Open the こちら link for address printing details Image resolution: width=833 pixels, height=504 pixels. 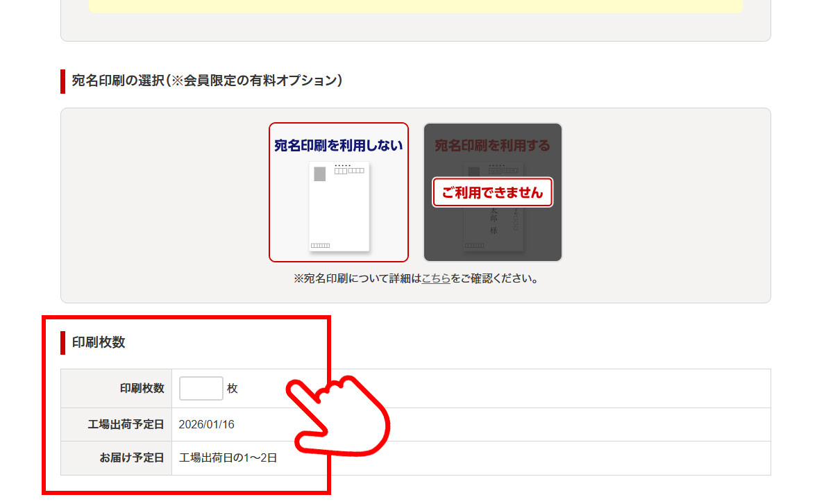coord(436,279)
